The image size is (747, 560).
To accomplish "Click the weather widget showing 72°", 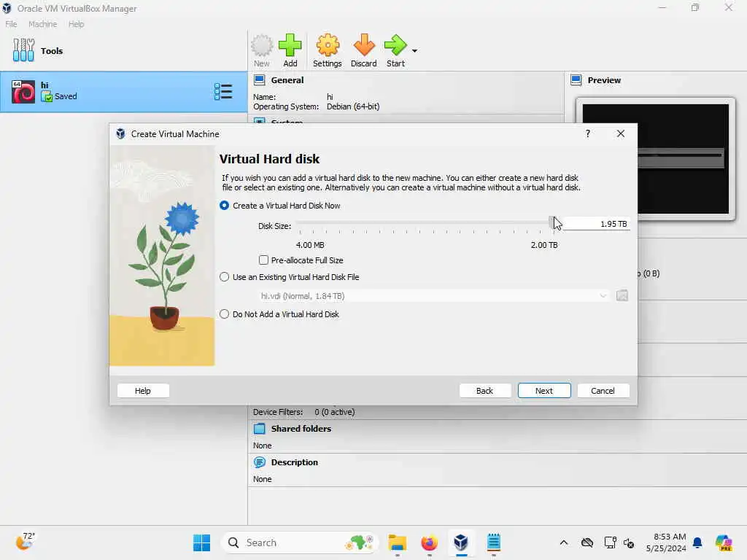I will point(26,542).
